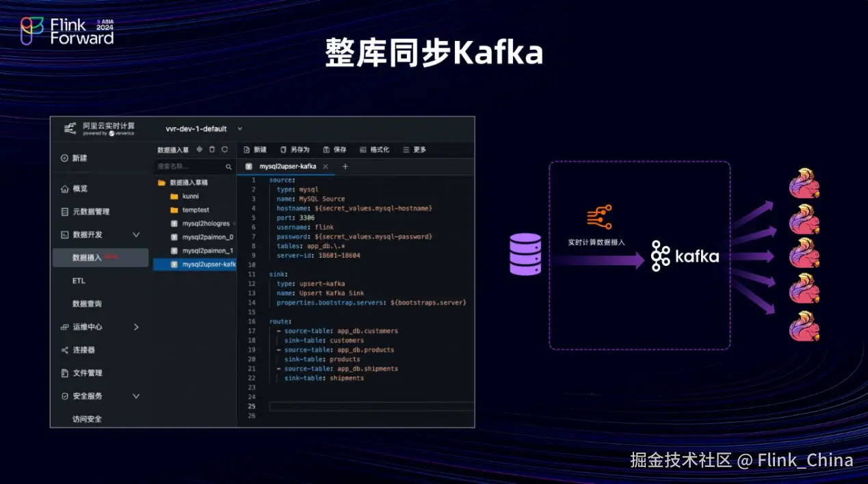Click the magnifier search icon
The height and width of the screenshot is (484, 868).
coord(229,167)
